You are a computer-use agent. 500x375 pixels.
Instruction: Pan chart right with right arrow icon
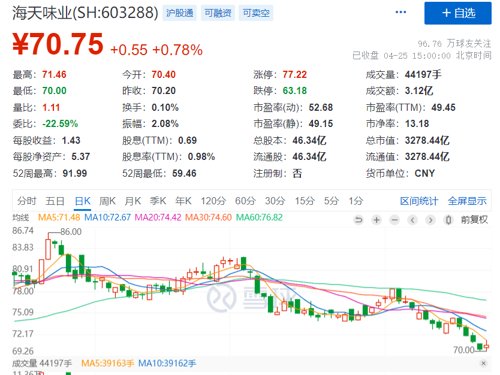pyautogui.click(x=431, y=220)
